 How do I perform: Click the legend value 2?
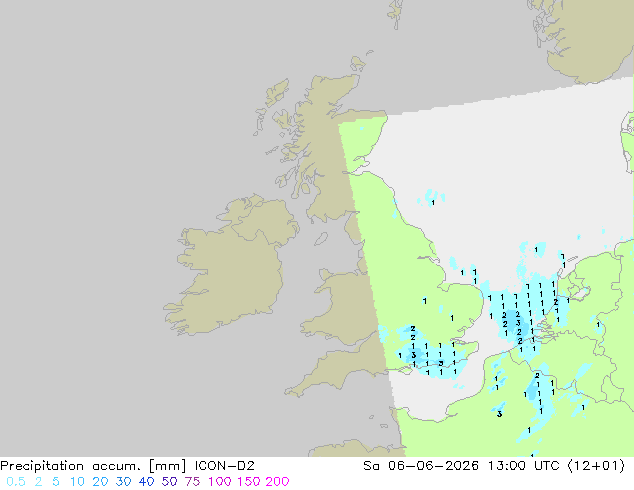(x=38, y=482)
